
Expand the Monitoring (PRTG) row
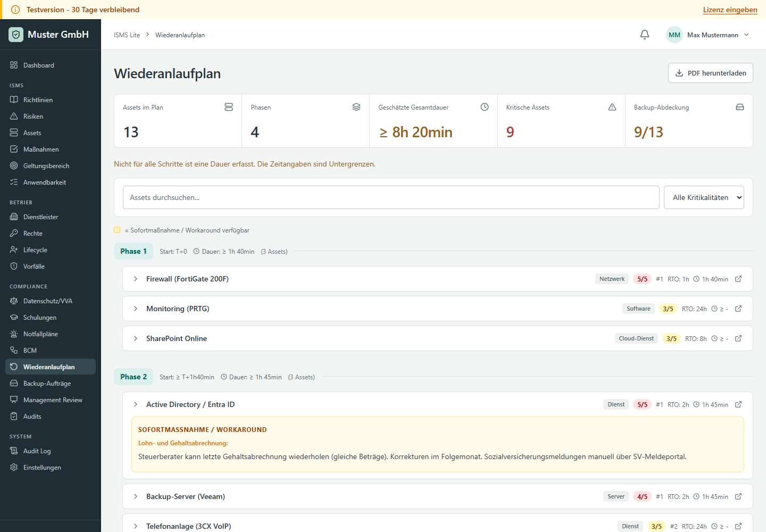pos(136,309)
